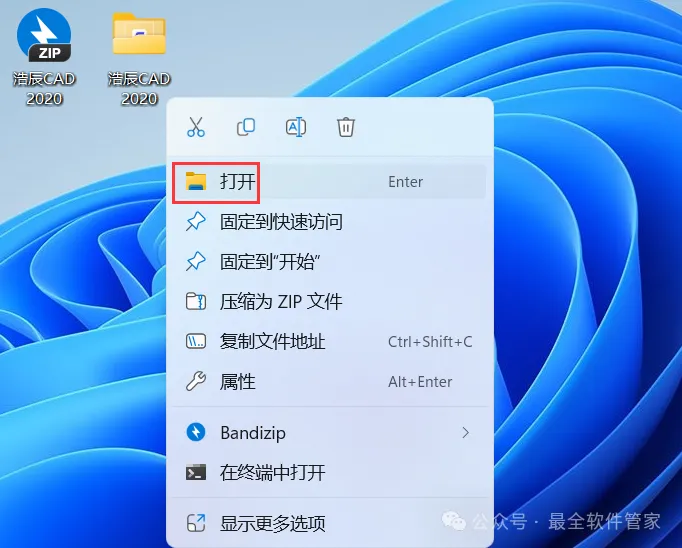Open 属性 from the context menu

click(329, 382)
